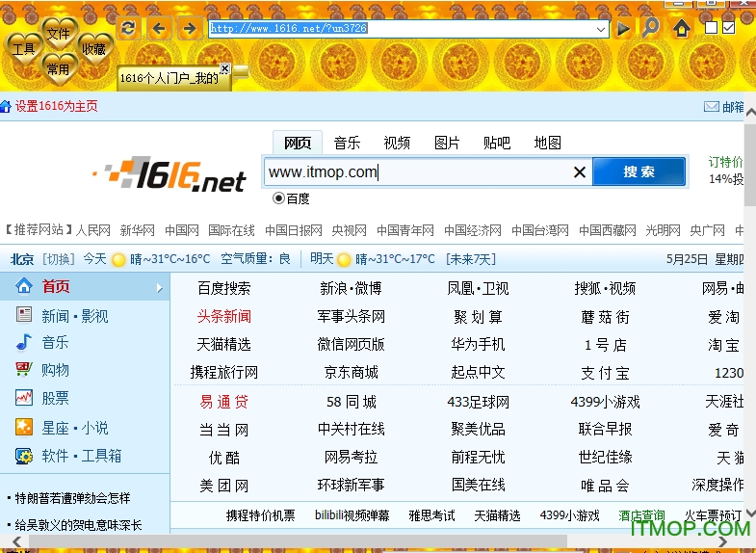Go back with the left arrow button
Viewport: 756px width, 553px height.
coord(159,28)
